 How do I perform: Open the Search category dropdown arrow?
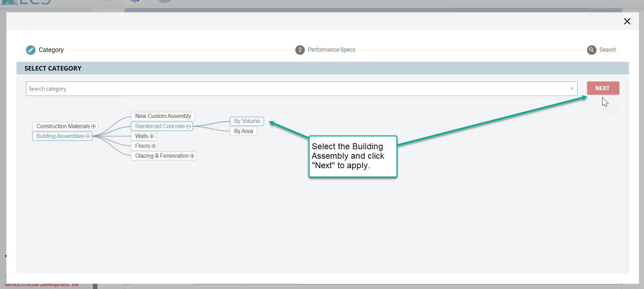pos(572,89)
